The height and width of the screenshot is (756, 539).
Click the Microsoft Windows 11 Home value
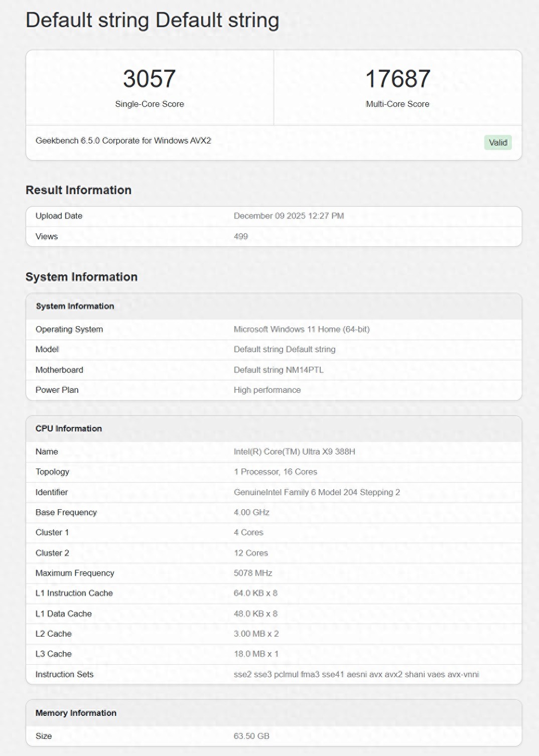click(x=302, y=329)
